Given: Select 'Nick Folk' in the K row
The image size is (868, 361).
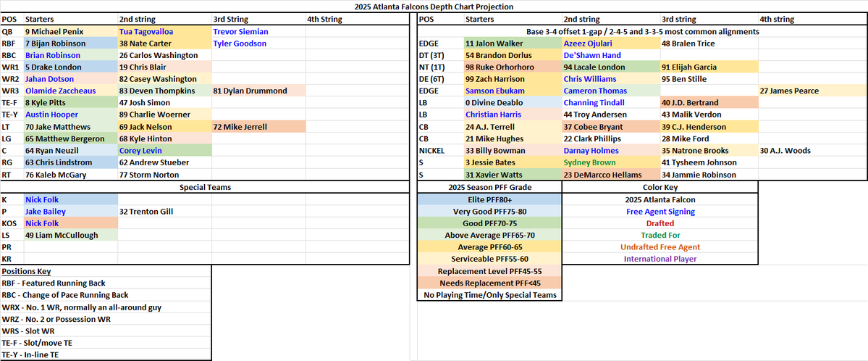Looking at the screenshot, I should [x=71, y=199].
